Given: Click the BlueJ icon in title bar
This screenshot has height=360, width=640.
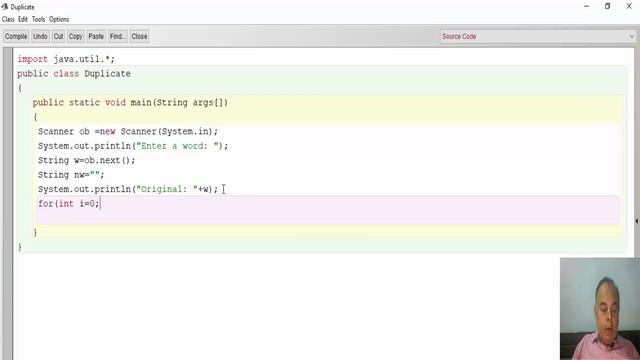Looking at the screenshot, I should point(5,7).
